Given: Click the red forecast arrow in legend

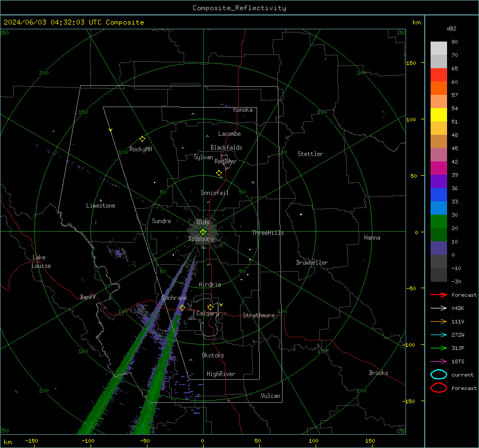Looking at the screenshot, I should click(439, 295).
